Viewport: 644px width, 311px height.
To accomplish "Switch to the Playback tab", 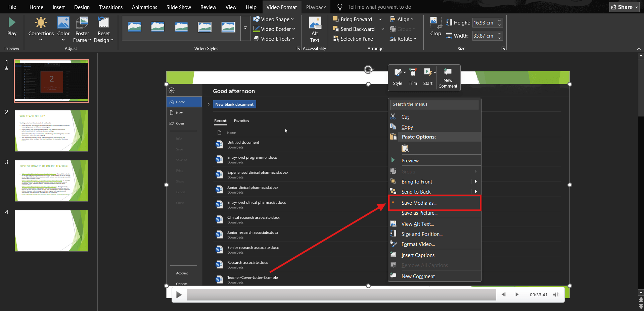I will tap(315, 7).
